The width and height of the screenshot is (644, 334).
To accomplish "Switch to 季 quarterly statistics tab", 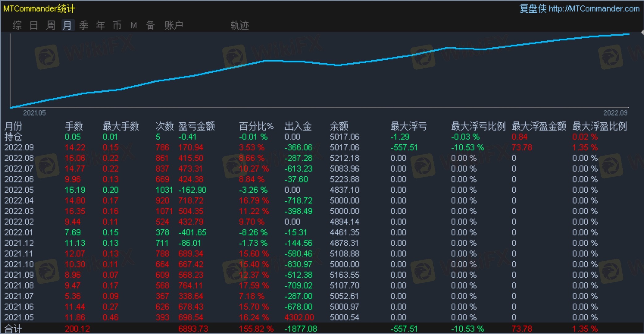I will [84, 25].
